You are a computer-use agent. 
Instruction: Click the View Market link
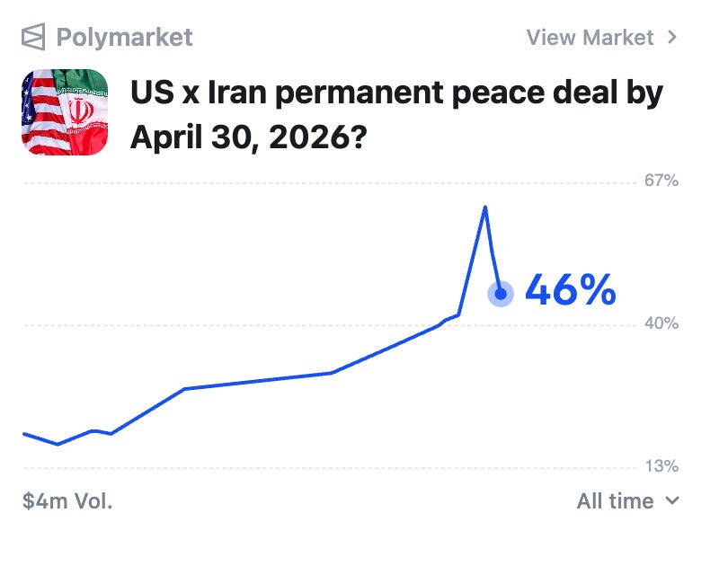[590, 38]
